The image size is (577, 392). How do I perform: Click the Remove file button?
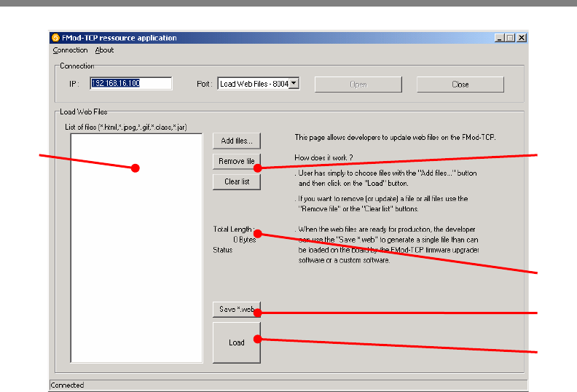[x=237, y=161]
